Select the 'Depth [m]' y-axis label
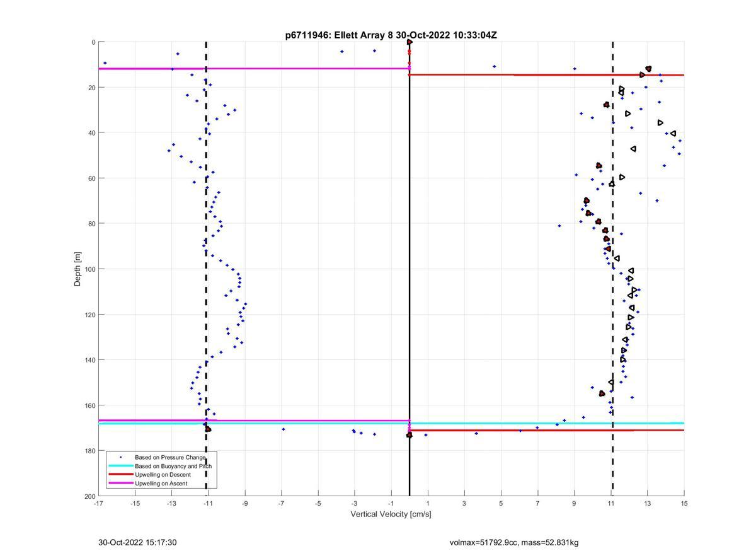The image size is (756, 558). click(78, 269)
